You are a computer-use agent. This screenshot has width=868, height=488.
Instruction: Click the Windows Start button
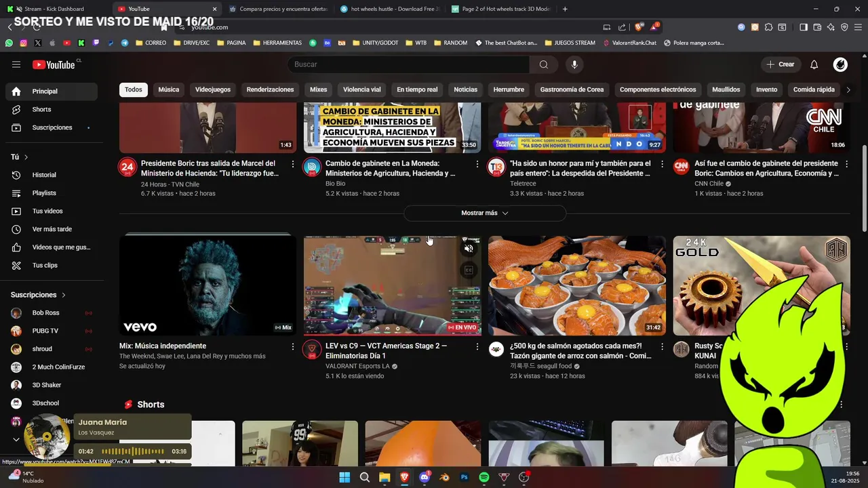[344, 477]
